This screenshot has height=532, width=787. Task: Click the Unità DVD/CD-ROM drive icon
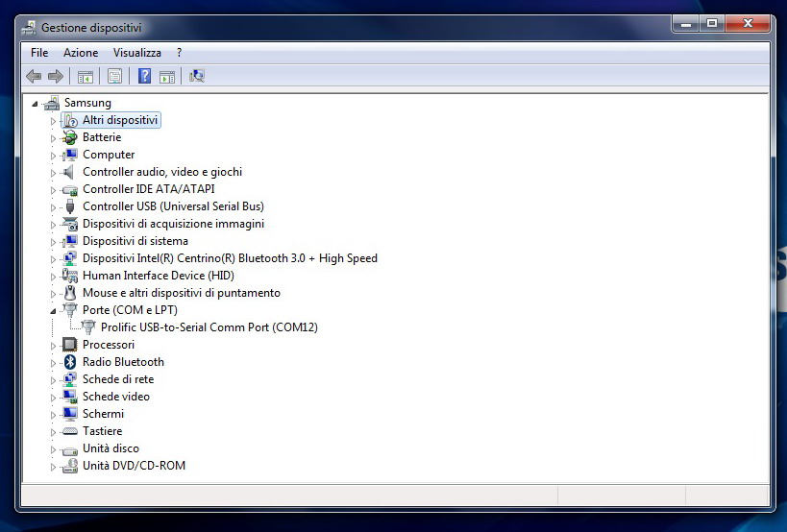(x=70, y=466)
